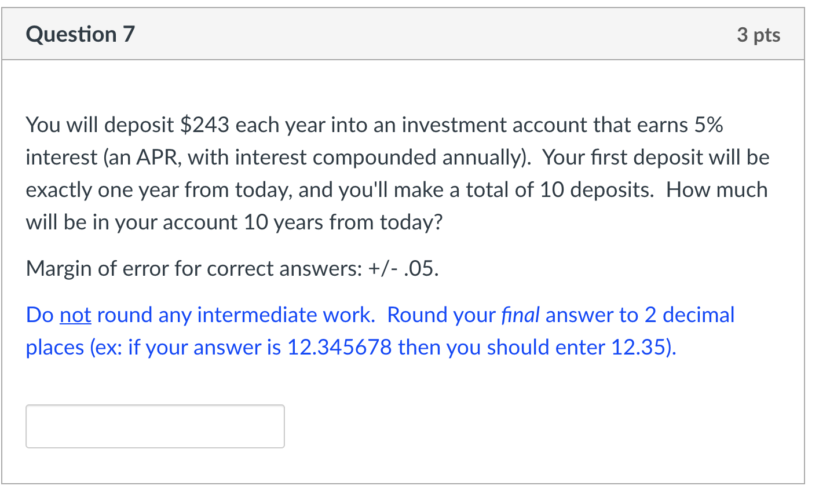Click inside the answer entry box

(x=154, y=426)
